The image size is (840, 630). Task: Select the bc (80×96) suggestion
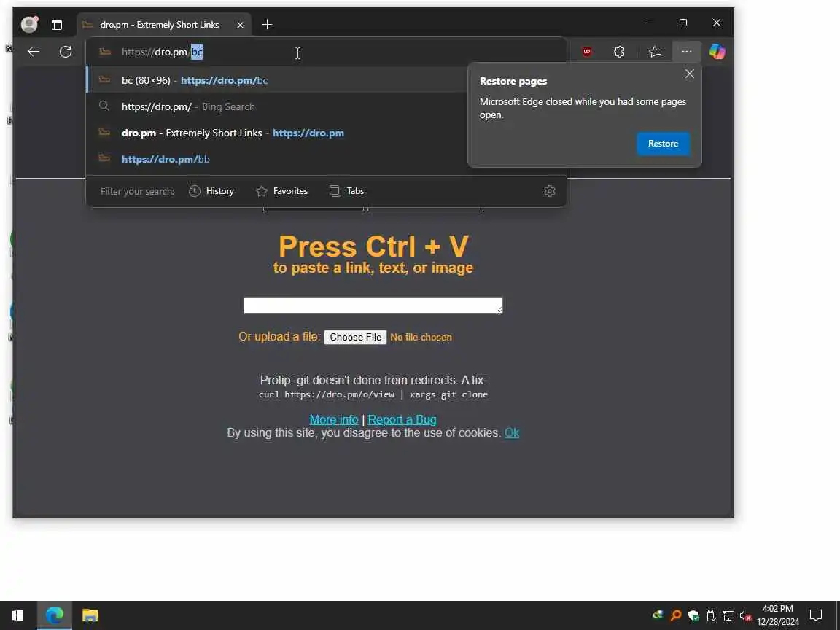click(276, 80)
